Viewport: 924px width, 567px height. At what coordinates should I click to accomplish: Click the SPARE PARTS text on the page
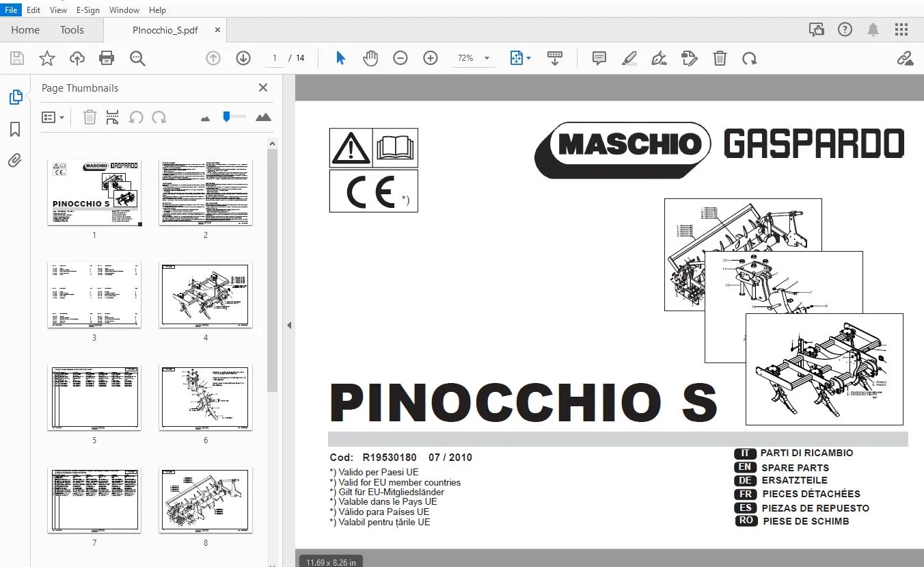pos(795,468)
